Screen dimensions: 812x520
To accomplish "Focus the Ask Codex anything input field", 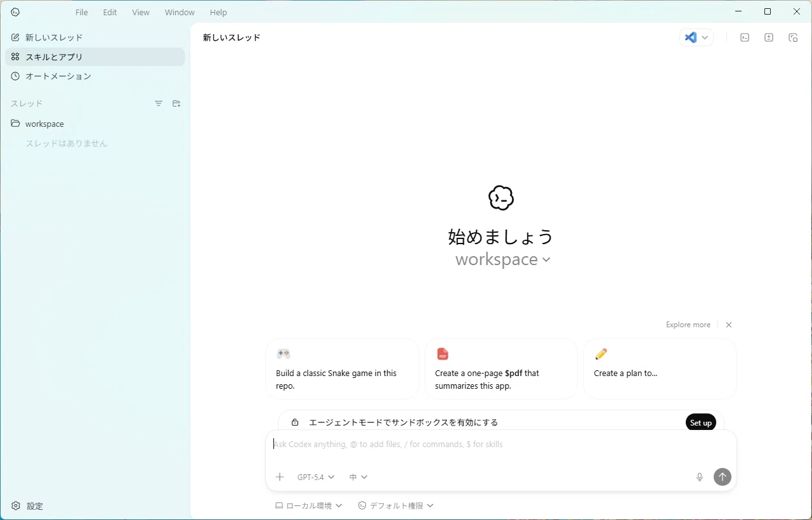I will coord(501,445).
